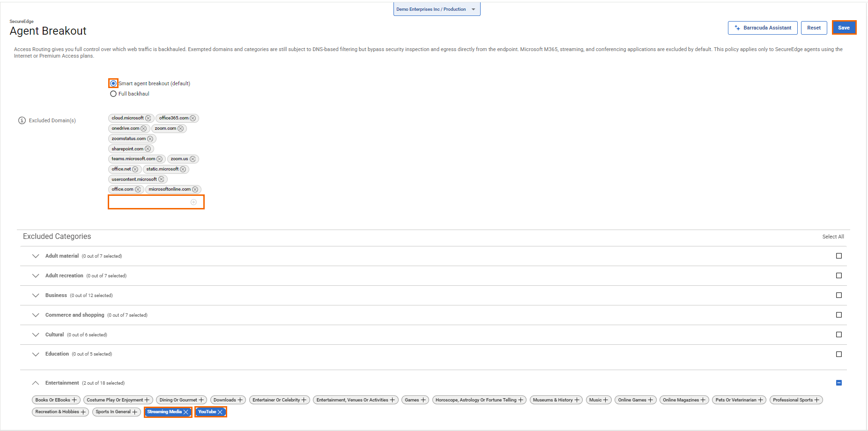Collapse the Entertainment category section

coord(36,383)
